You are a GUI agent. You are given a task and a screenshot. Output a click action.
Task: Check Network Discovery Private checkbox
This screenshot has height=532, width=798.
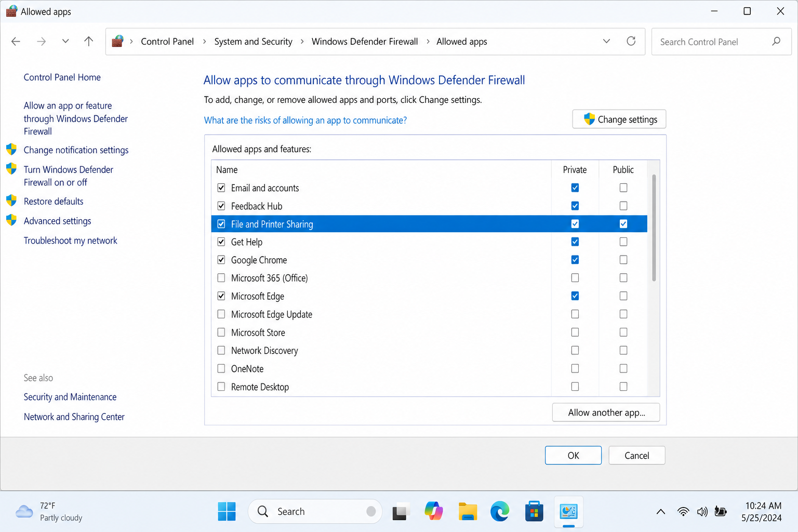click(x=575, y=350)
